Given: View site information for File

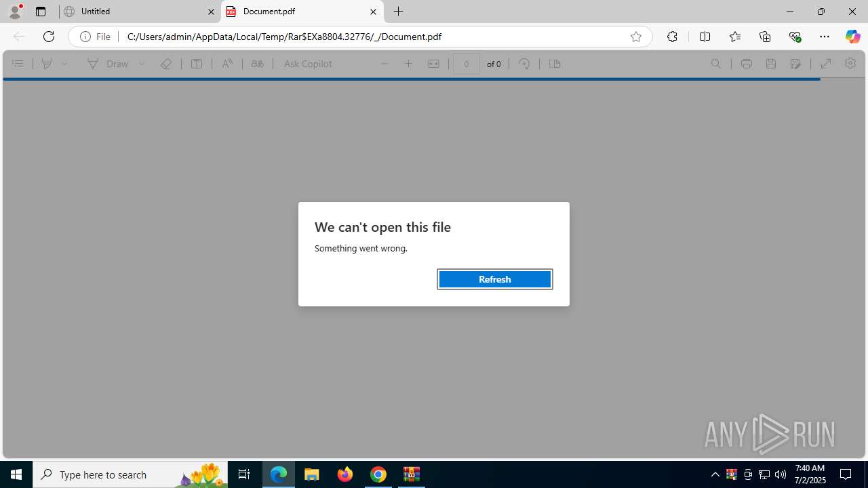Looking at the screenshot, I should pyautogui.click(x=96, y=37).
